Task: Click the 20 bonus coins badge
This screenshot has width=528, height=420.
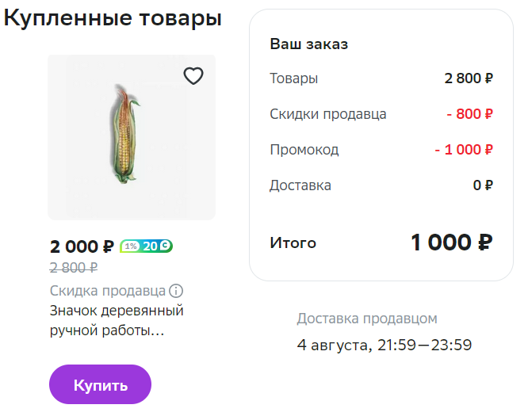Action: coord(157,246)
